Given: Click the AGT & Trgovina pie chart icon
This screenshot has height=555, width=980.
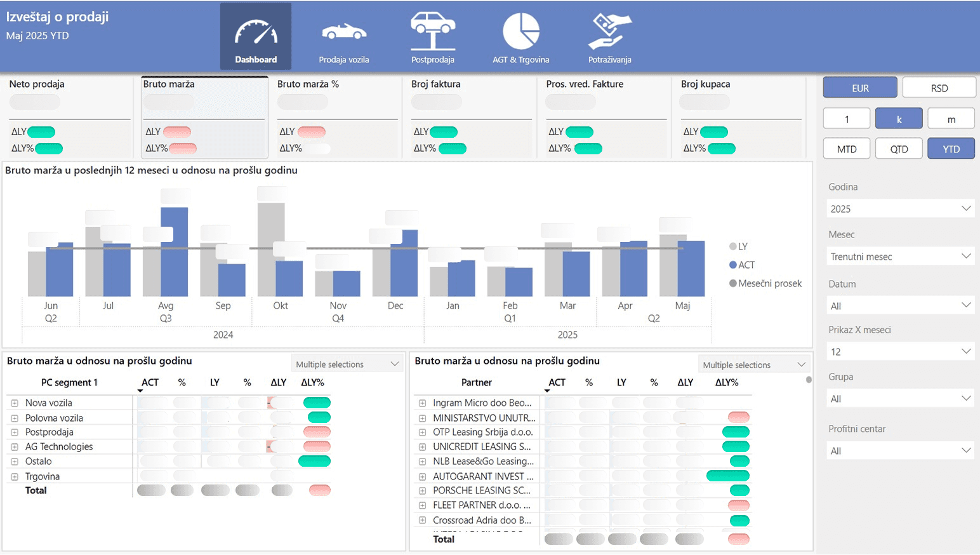Looking at the screenshot, I should pos(521,31).
